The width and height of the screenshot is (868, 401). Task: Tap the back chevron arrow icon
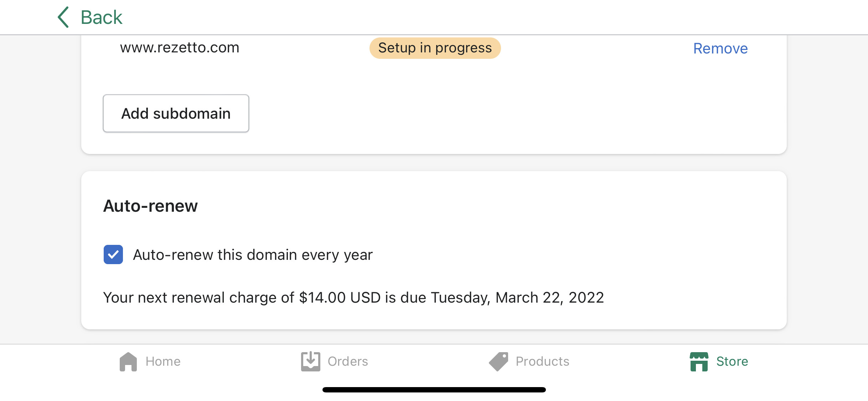point(63,17)
